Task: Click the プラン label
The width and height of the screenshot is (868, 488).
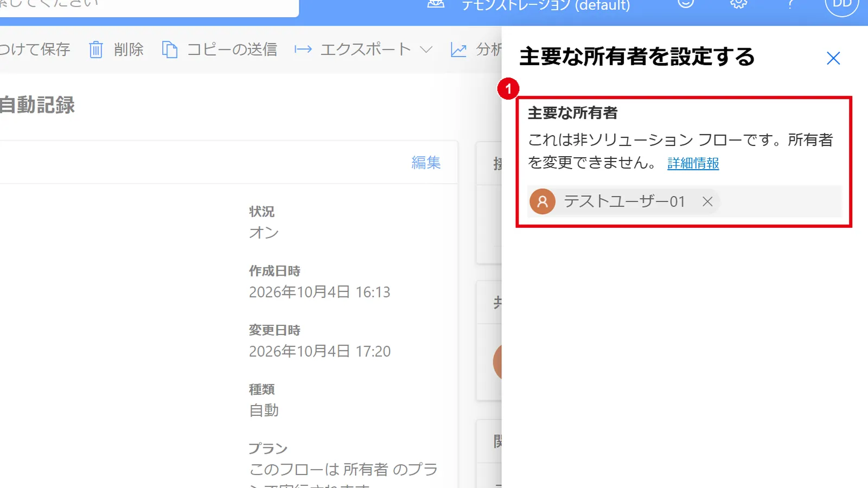Action: 268,448
